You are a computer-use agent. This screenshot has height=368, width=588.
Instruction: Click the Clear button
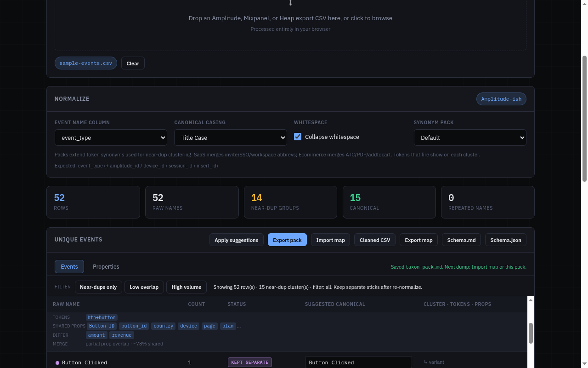pyautogui.click(x=133, y=63)
